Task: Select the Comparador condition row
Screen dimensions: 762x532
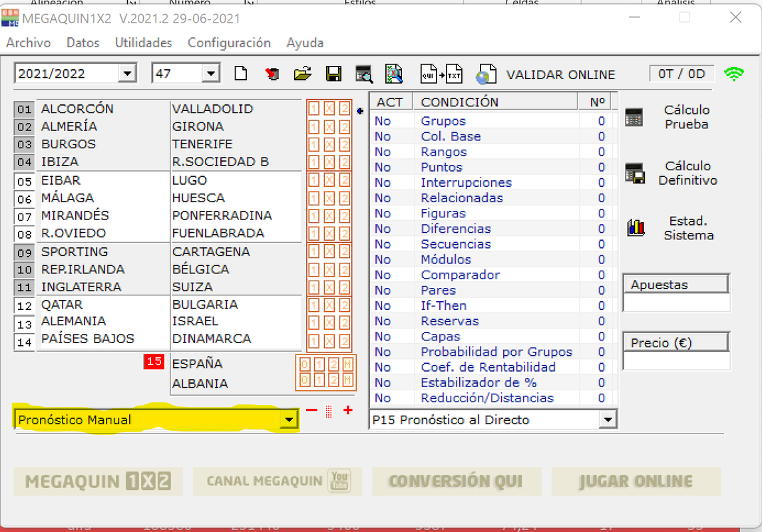Action: [492, 275]
